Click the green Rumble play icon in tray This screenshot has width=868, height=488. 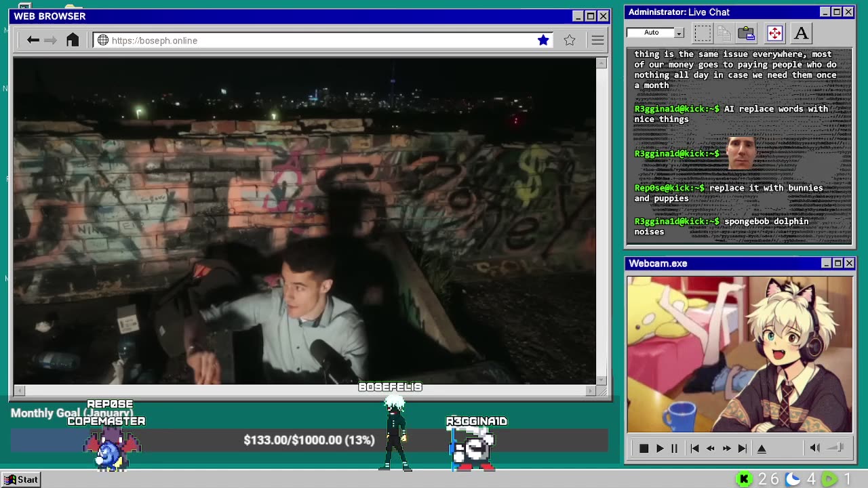click(x=830, y=479)
